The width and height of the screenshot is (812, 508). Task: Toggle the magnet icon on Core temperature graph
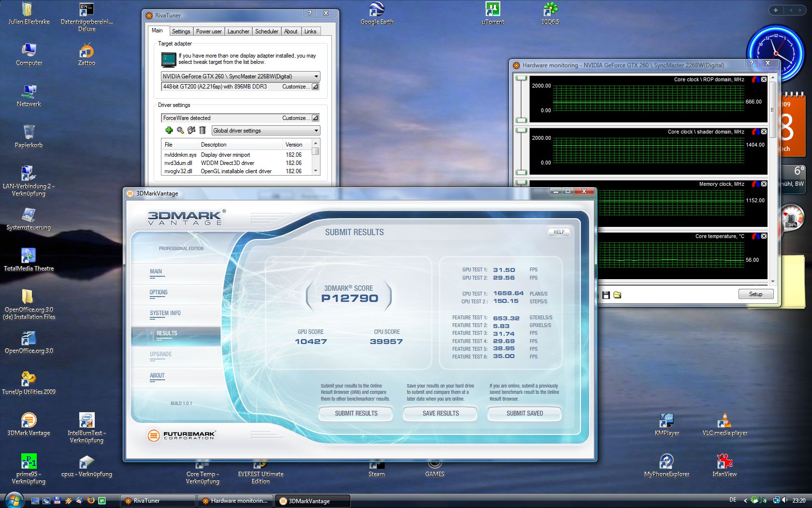click(755, 236)
